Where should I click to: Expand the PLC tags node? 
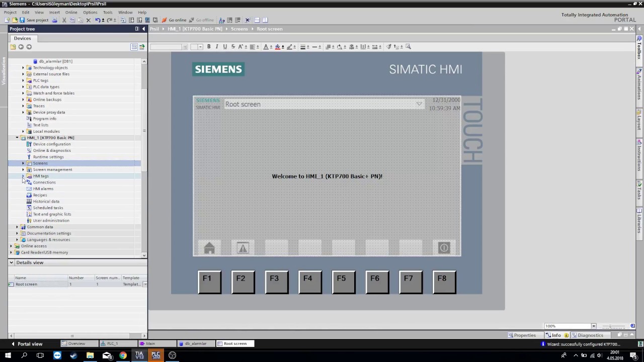(x=23, y=80)
